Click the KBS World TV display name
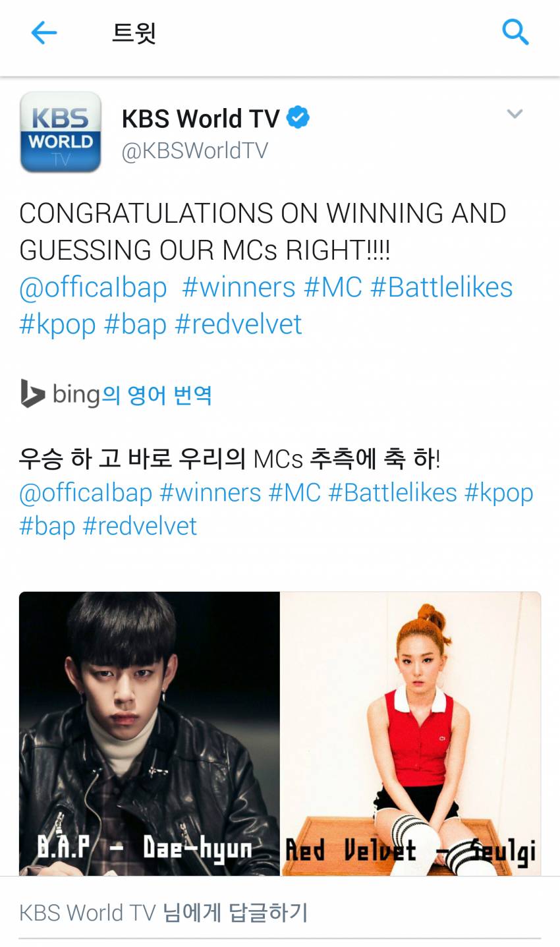The image size is (560, 947). point(201,119)
